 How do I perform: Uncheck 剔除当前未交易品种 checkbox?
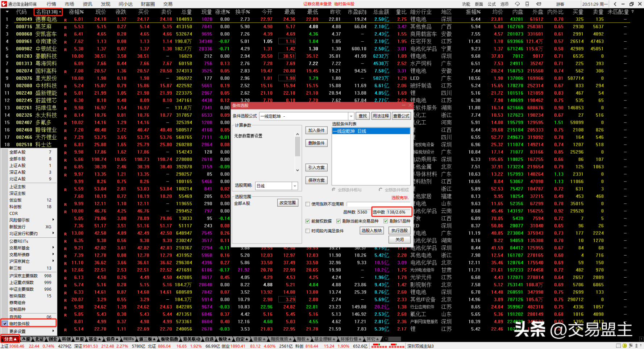[338, 221]
